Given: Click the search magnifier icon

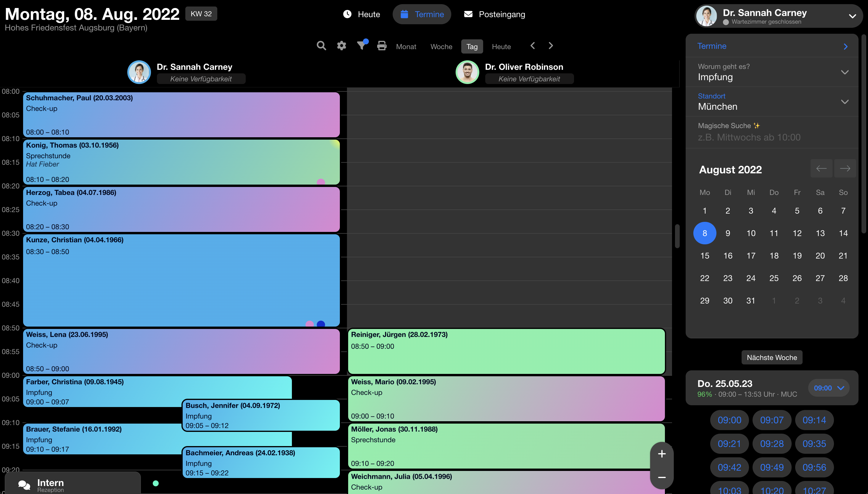Looking at the screenshot, I should tap(321, 46).
